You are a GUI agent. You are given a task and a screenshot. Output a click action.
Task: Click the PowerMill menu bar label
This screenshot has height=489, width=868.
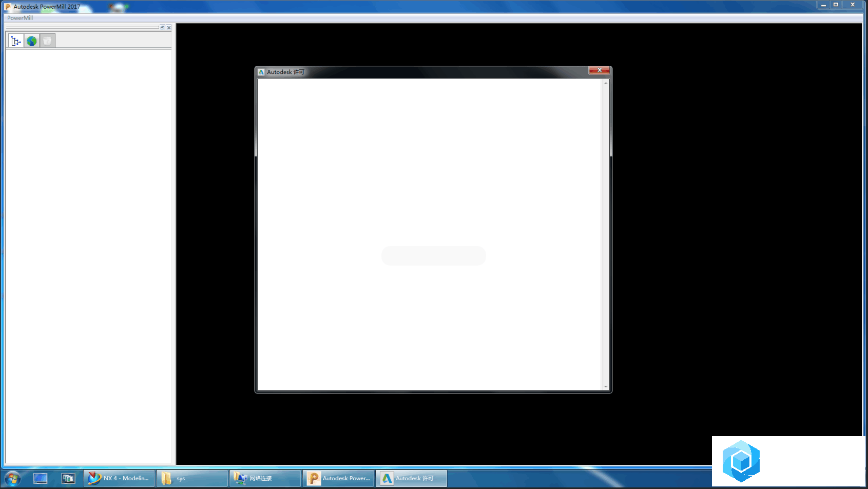pyautogui.click(x=20, y=18)
